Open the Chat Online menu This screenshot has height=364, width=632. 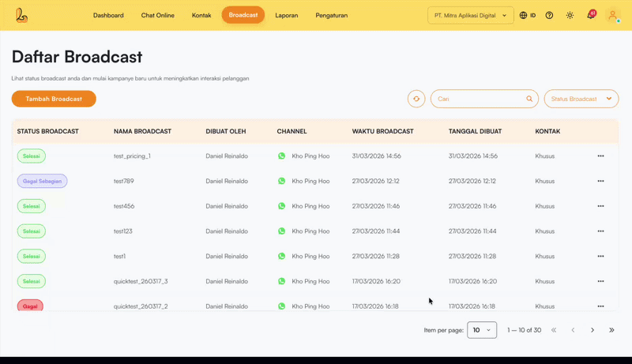pyautogui.click(x=157, y=15)
